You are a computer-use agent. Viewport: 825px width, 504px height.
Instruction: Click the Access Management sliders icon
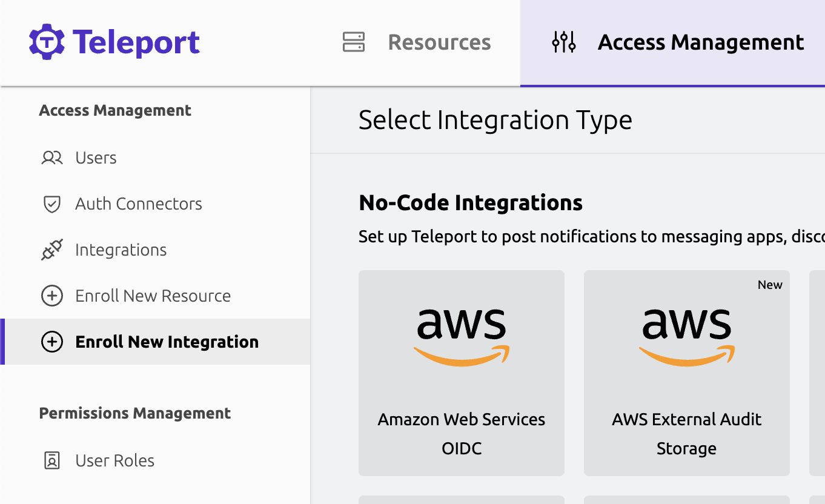click(x=563, y=41)
